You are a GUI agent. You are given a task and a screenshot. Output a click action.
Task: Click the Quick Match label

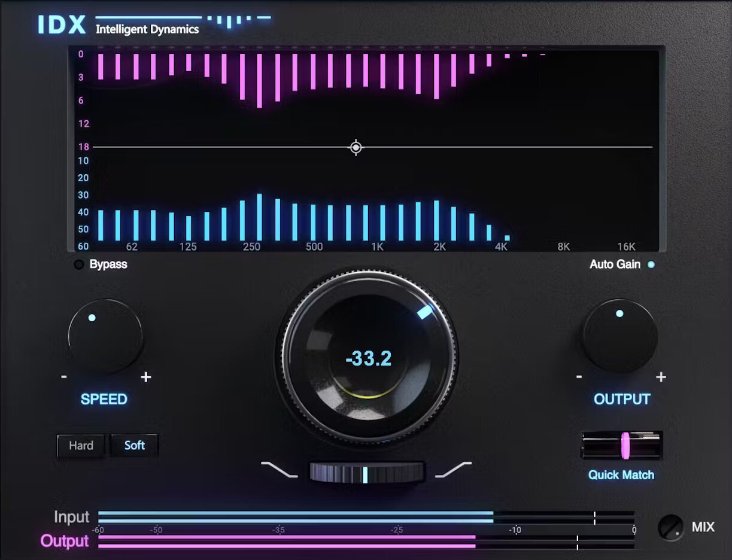tap(621, 475)
